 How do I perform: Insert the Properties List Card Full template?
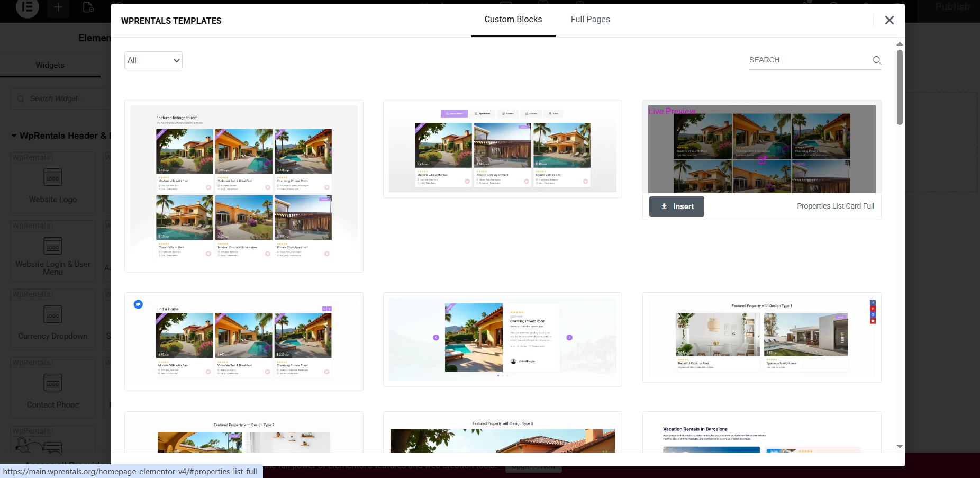pyautogui.click(x=676, y=206)
